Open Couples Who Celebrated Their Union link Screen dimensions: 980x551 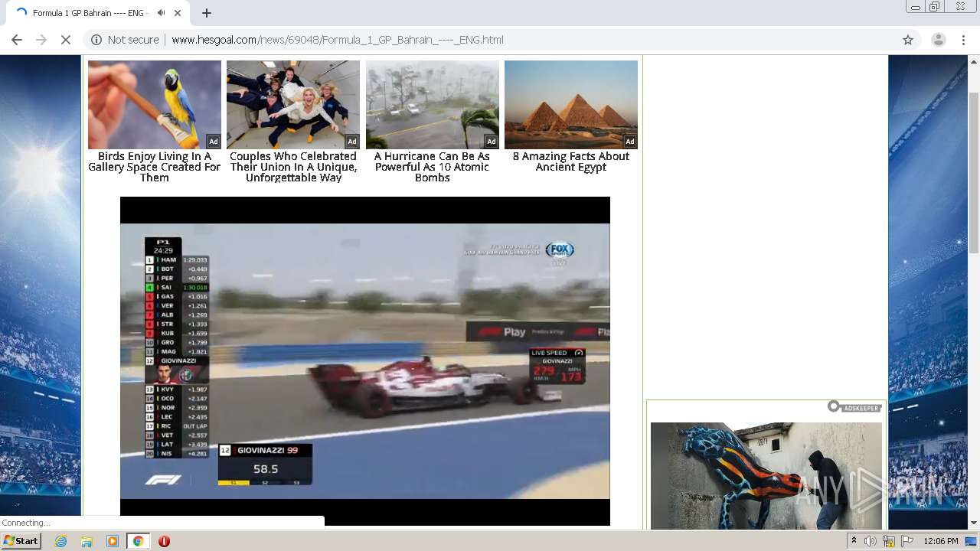[x=293, y=167]
